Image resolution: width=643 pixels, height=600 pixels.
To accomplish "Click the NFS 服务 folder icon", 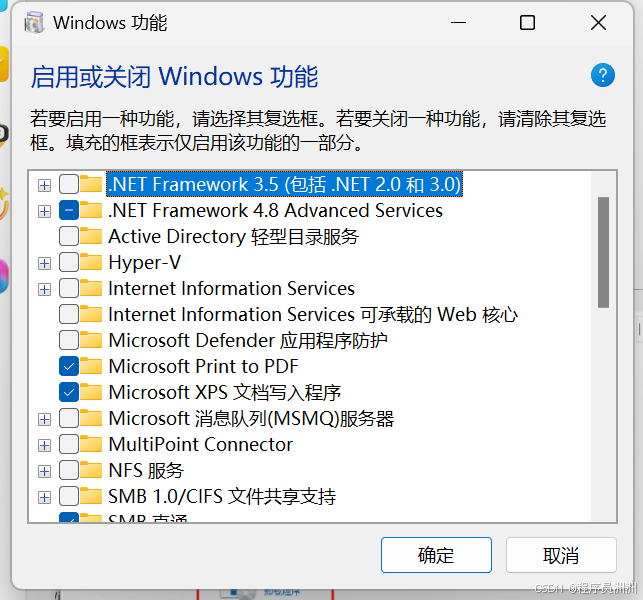I will (x=92, y=471).
